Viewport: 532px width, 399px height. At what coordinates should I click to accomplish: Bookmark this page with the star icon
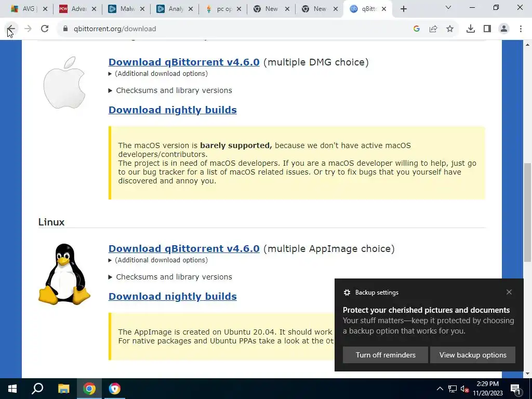450,29
